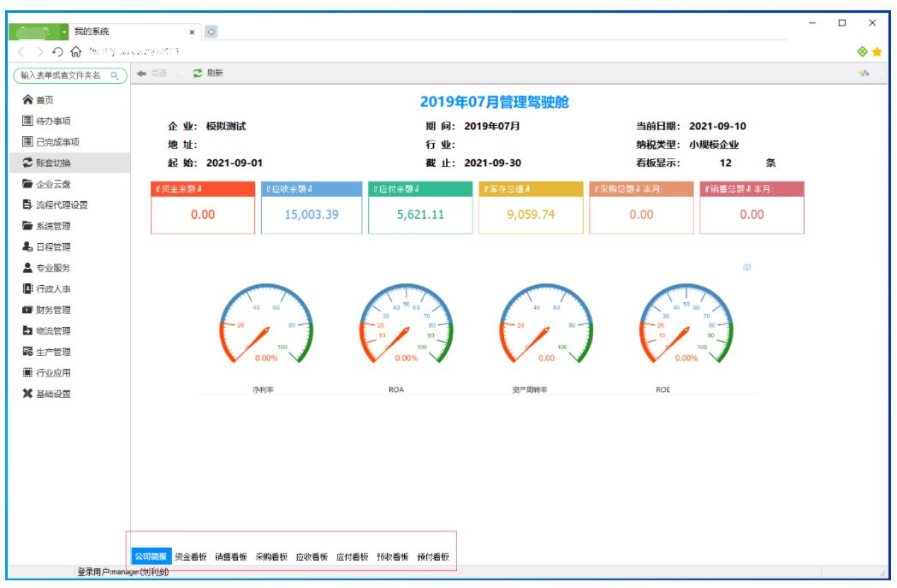Open 物流管理 icon in sidebar
Image resolution: width=897 pixels, height=588 pixels.
27,330
